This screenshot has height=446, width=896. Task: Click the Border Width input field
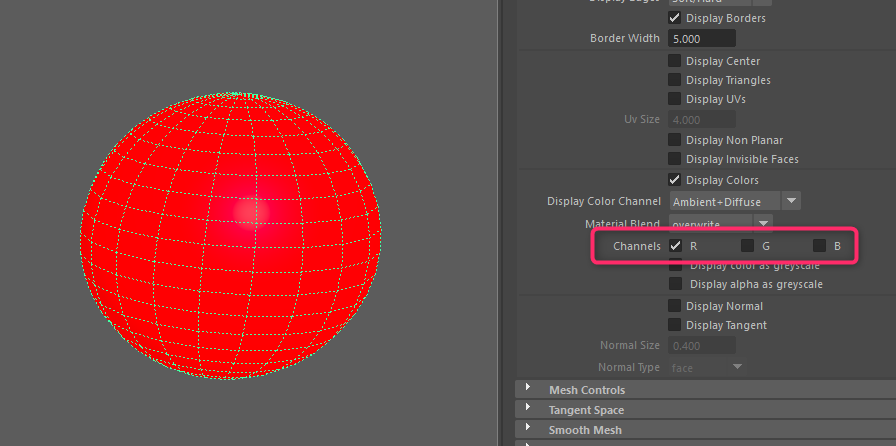point(701,38)
